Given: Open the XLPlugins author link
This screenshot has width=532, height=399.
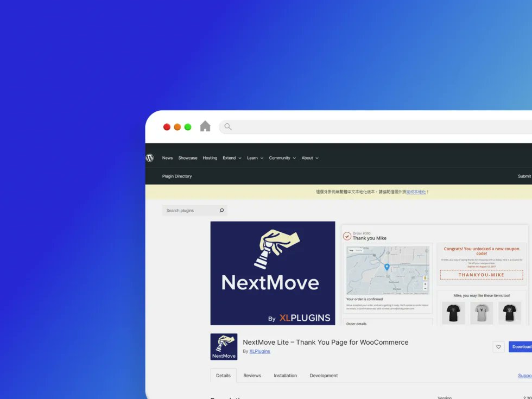Looking at the screenshot, I should point(259,352).
